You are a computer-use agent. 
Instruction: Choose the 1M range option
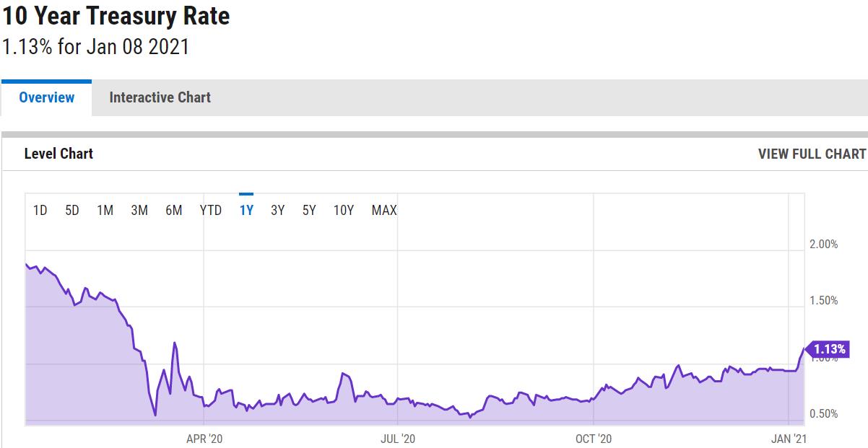(x=105, y=211)
